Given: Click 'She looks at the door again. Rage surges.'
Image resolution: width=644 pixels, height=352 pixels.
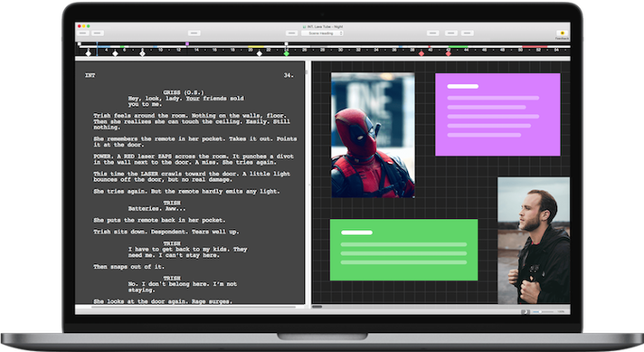Looking at the screenshot, I should 163,301.
